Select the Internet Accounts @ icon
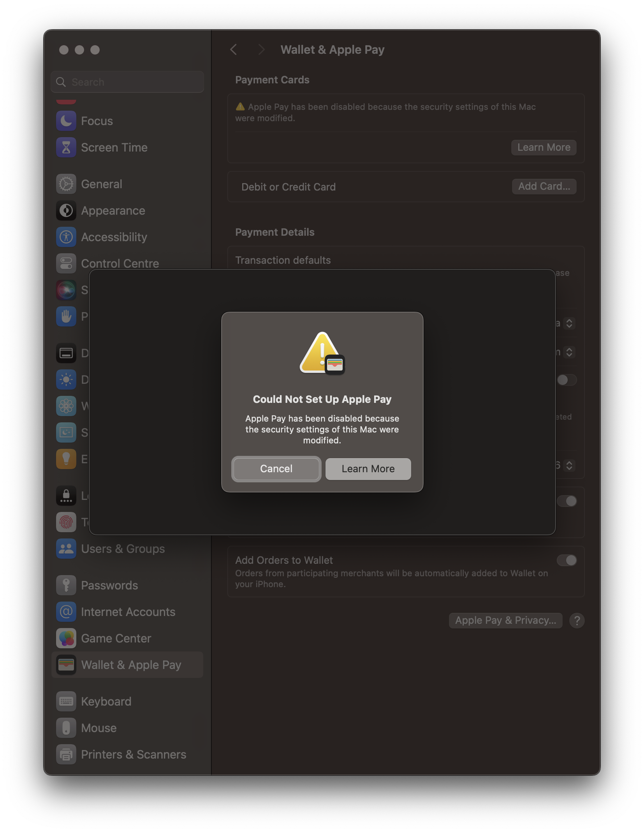Viewport: 644px width, 833px height. point(66,612)
